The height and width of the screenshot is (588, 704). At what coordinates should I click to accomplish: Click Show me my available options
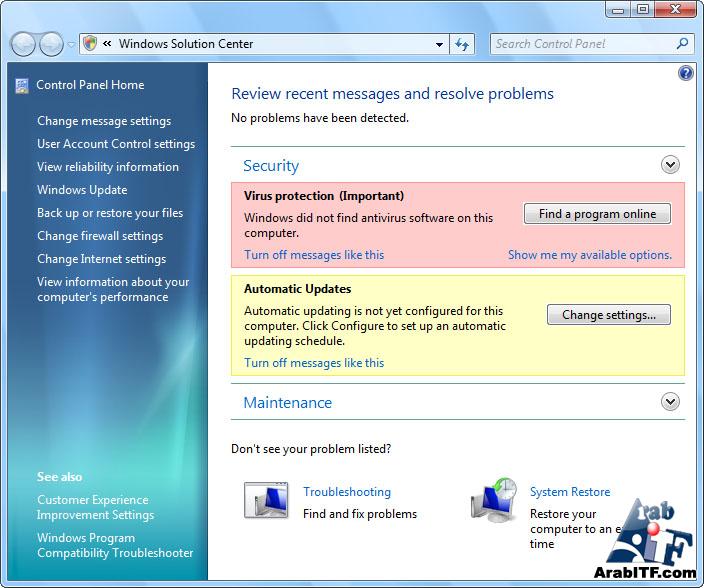pos(590,255)
